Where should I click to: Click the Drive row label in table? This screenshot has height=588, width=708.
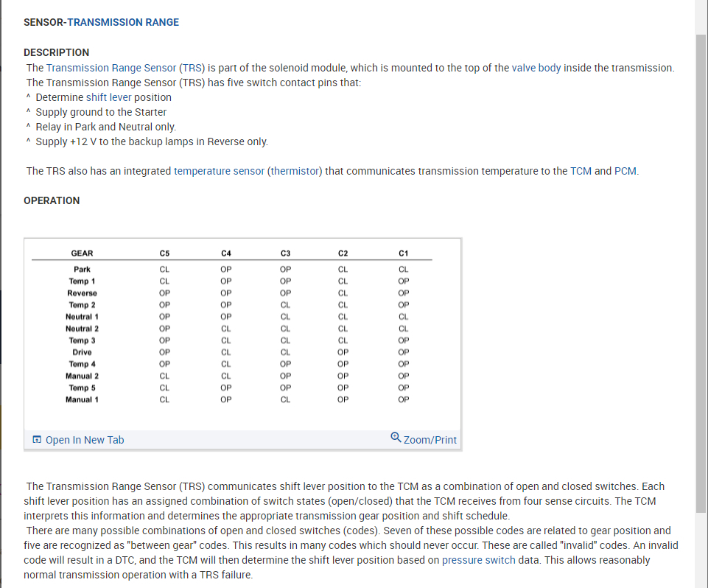pos(82,352)
